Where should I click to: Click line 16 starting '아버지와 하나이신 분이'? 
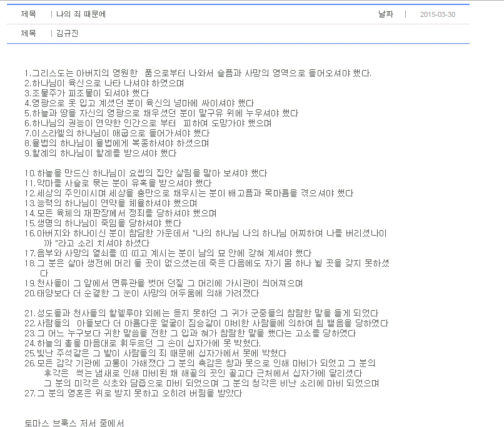pos(206,238)
